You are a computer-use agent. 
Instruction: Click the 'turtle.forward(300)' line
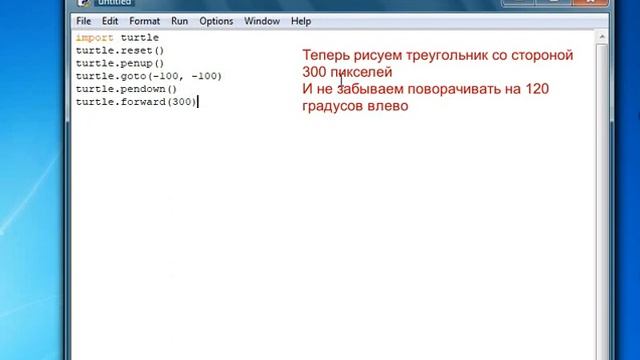[136, 102]
